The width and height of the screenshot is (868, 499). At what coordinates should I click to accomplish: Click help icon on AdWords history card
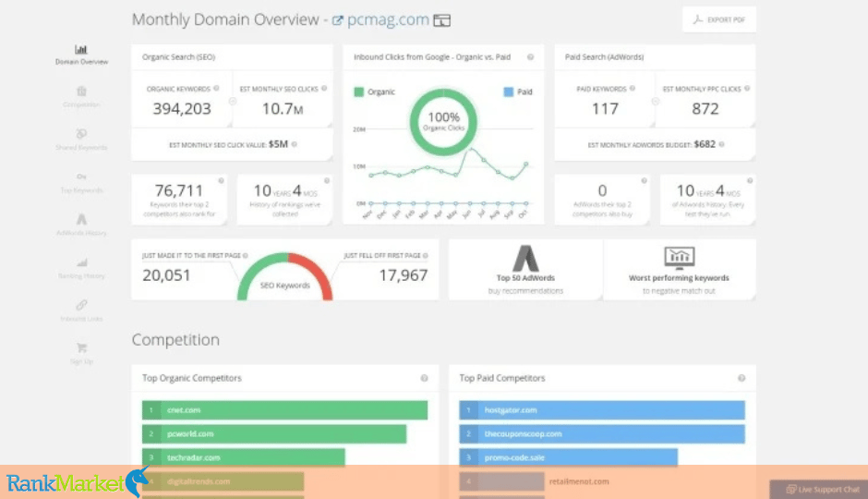pos(750,181)
